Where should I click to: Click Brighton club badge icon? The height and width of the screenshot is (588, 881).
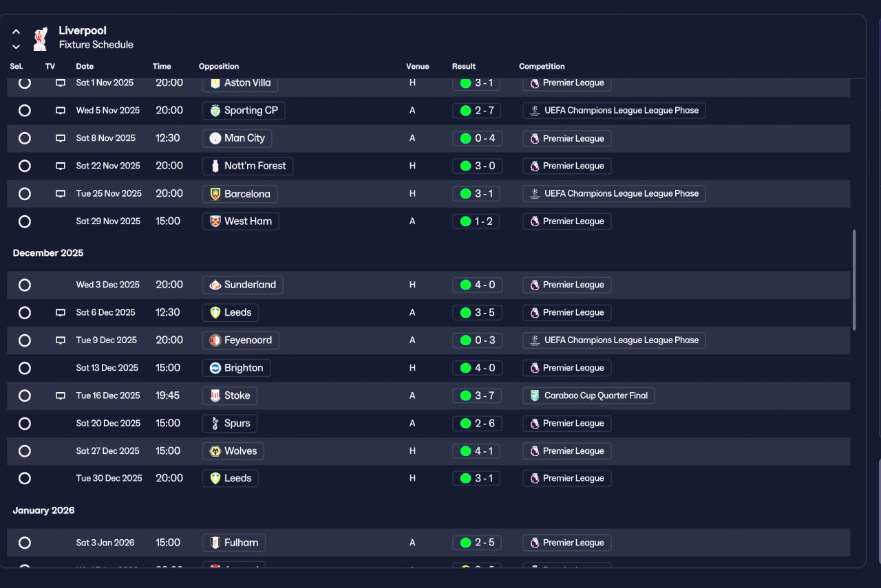pyautogui.click(x=215, y=368)
